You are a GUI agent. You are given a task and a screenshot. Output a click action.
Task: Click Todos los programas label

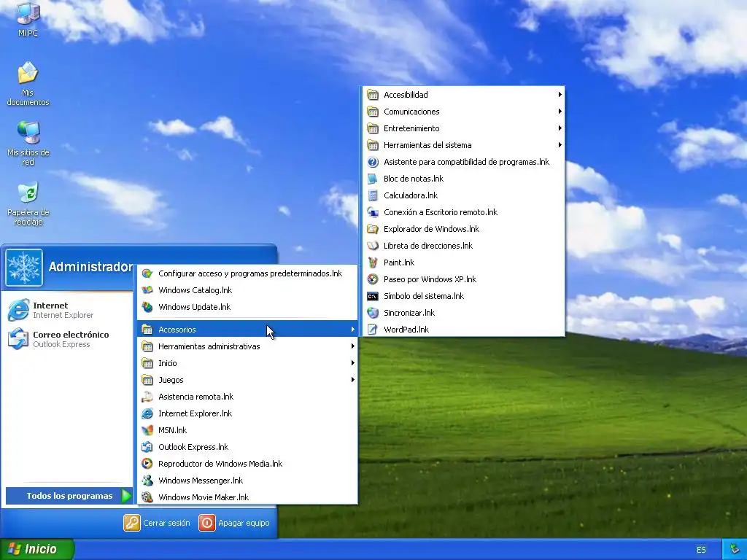pos(69,496)
